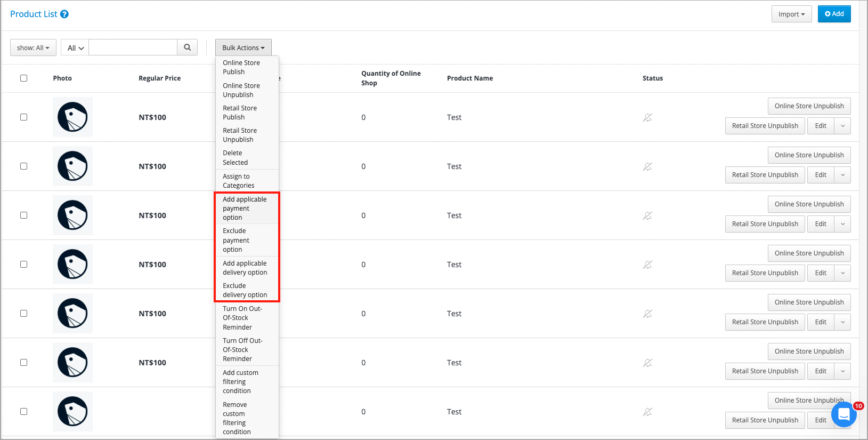Check the fifth product row checkbox
This screenshot has height=440, width=868.
pos(23,313)
